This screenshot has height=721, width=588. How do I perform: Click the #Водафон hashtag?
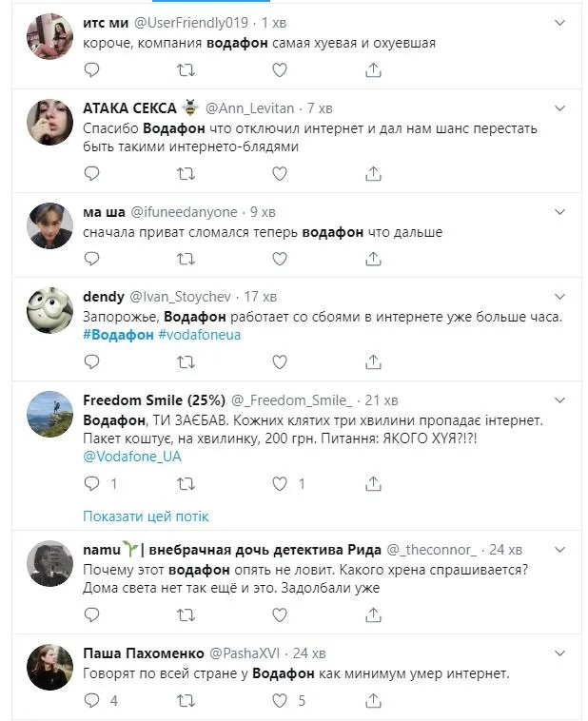(x=118, y=334)
